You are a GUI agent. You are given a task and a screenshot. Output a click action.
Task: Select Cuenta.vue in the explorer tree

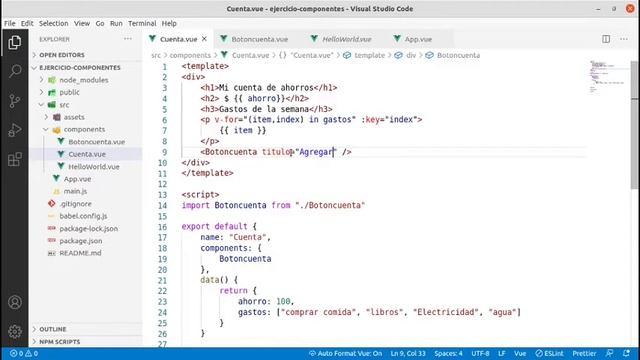pyautogui.click(x=87, y=154)
